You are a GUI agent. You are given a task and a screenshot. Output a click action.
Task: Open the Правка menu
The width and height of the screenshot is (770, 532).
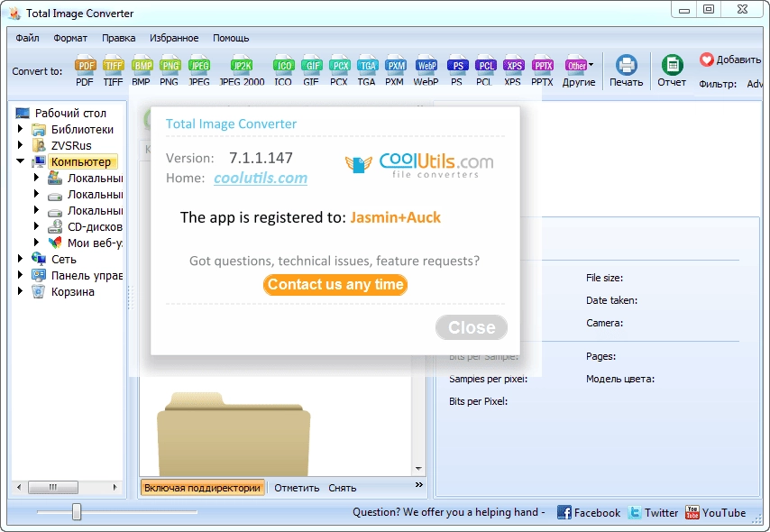pos(119,38)
